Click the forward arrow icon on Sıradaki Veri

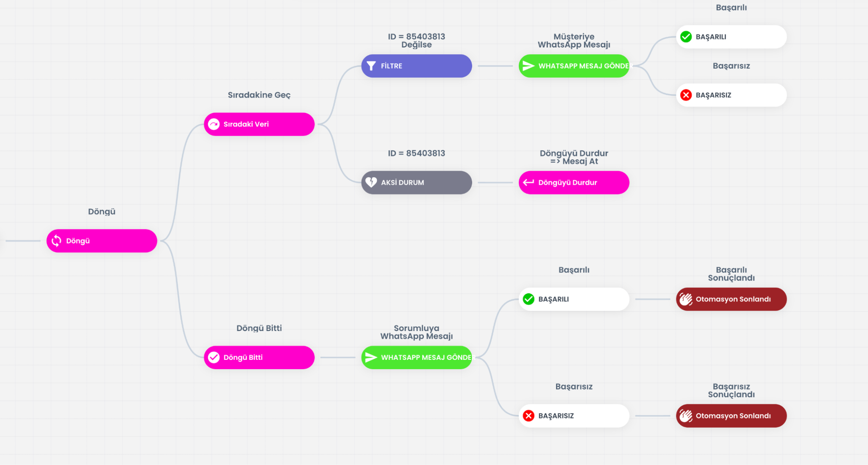click(x=214, y=124)
